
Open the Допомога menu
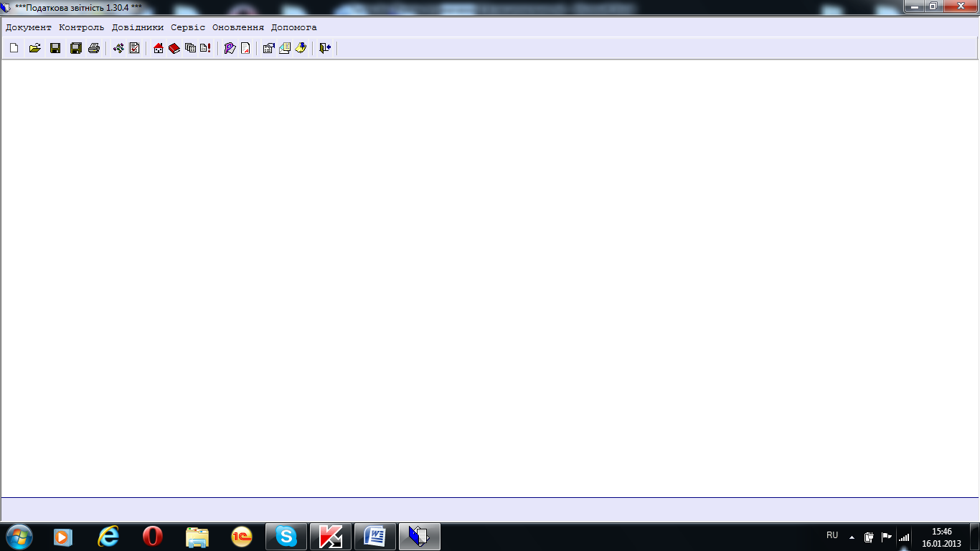tap(294, 27)
